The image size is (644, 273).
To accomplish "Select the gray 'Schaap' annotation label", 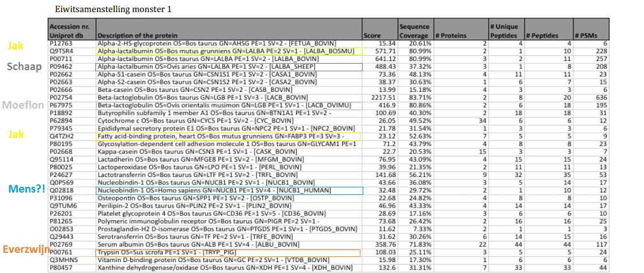I will pyautogui.click(x=24, y=67).
